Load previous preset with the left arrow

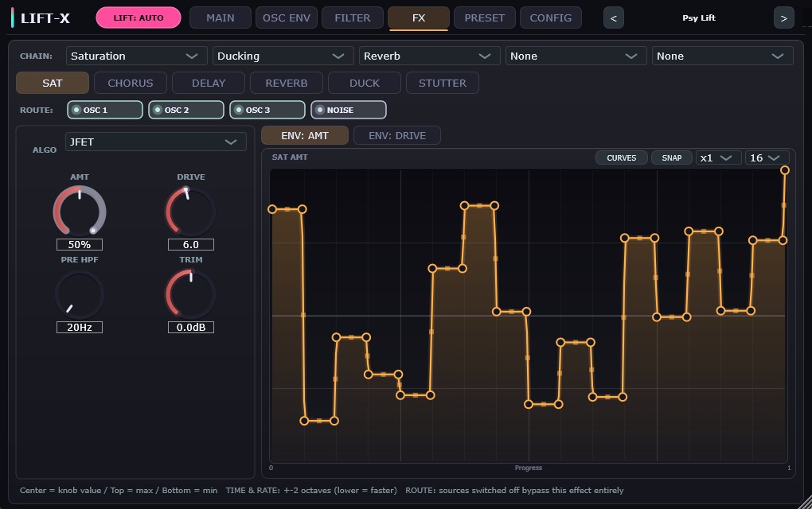pyautogui.click(x=614, y=18)
